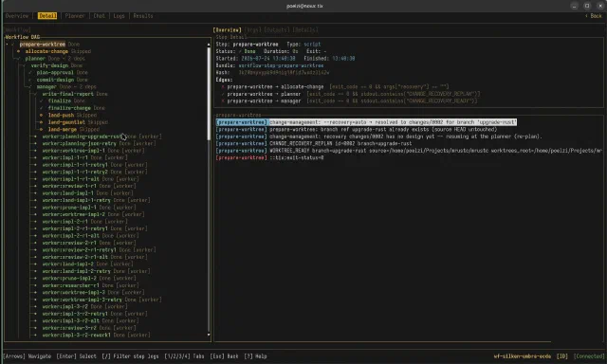The height and width of the screenshot is (364, 607).
Task: Click the red X beside the manager edge
Action: [223, 101]
